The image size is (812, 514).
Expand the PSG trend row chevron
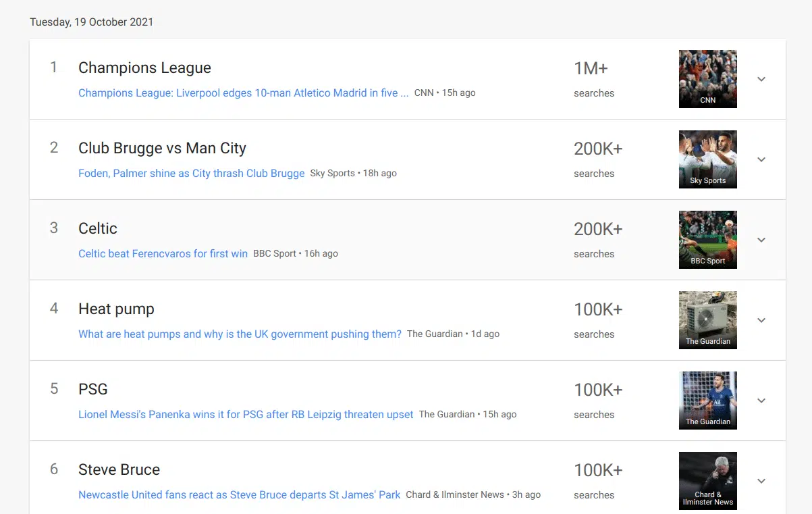coord(761,401)
